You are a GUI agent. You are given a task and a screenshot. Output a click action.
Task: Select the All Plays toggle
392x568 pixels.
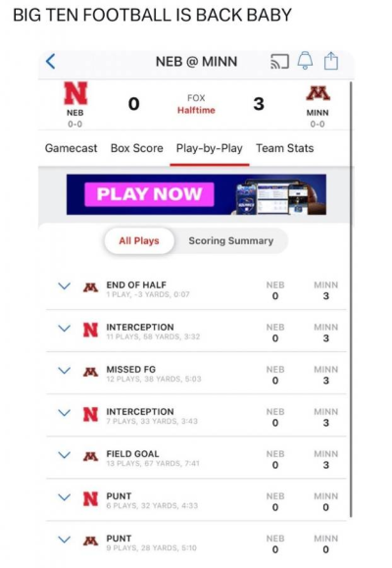(x=139, y=241)
